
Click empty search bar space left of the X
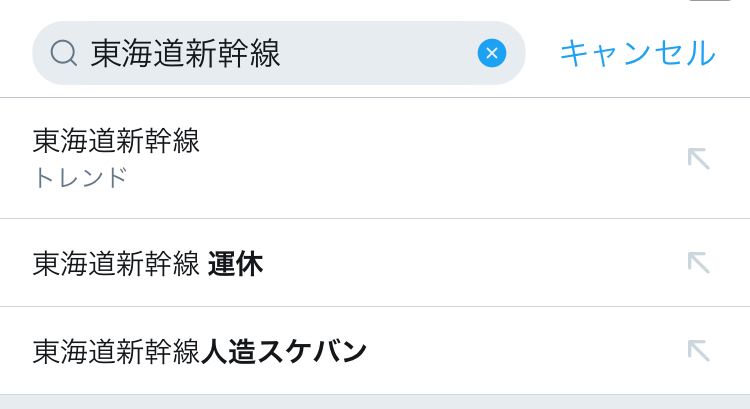pyautogui.click(x=380, y=53)
